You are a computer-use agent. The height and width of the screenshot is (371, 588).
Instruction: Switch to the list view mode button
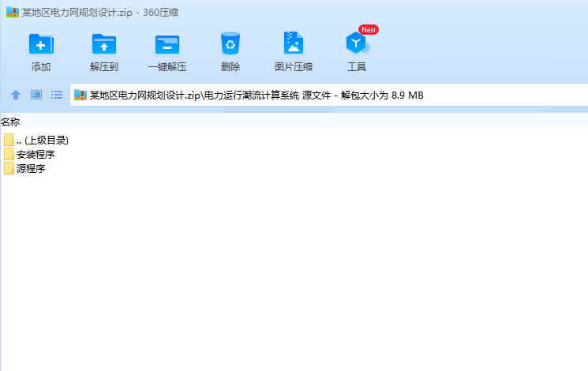point(57,95)
